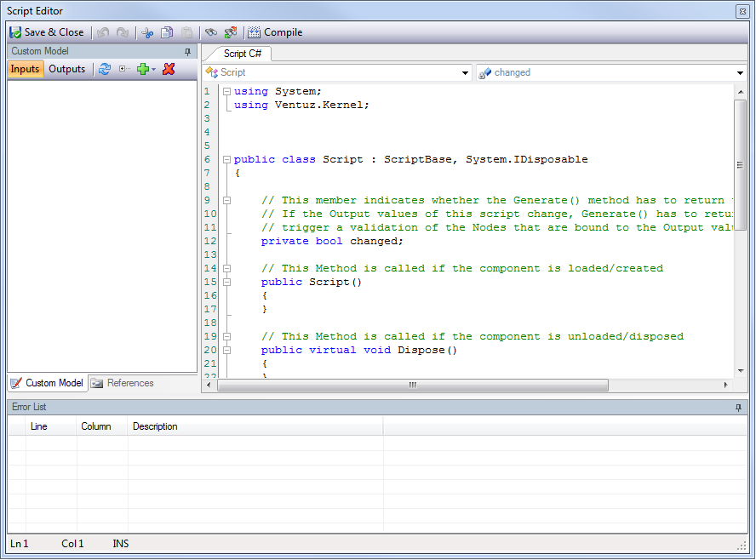
Task: Open Find using the binoculars icon
Action: (x=209, y=32)
